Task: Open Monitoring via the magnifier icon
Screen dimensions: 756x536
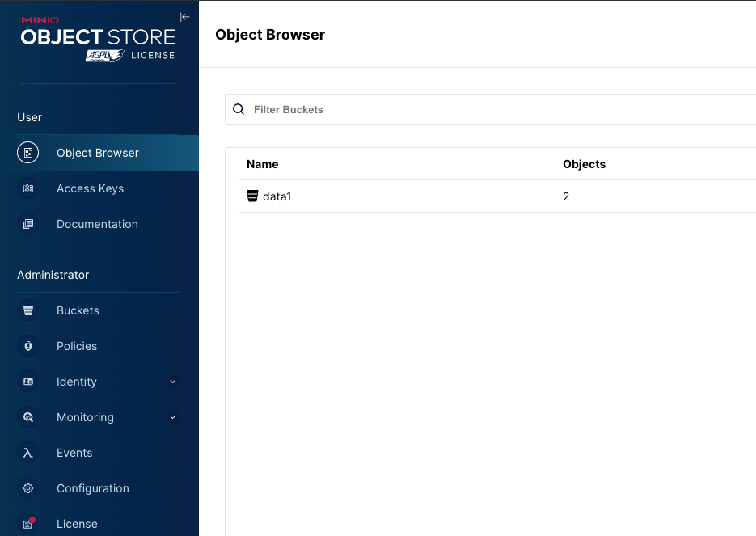Action: click(27, 417)
